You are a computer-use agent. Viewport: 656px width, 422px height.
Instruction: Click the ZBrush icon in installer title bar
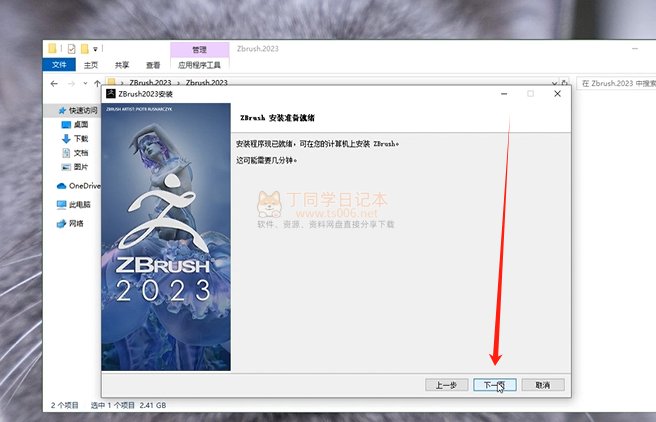pos(111,94)
